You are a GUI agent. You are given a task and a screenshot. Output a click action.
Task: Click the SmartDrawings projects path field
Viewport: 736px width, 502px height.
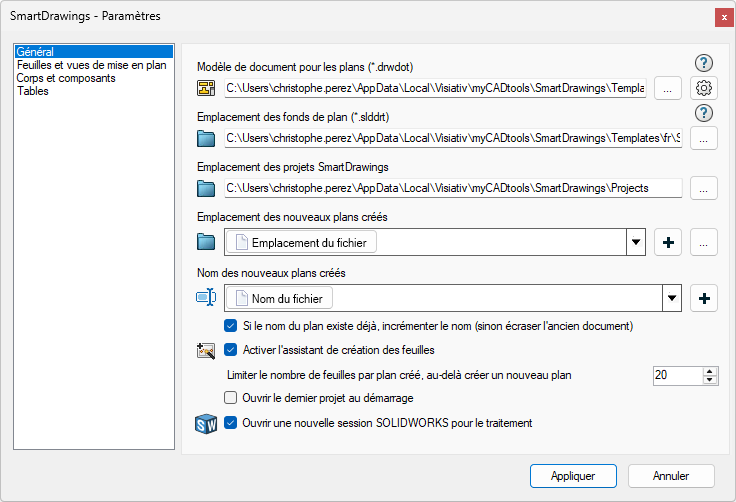coord(452,188)
